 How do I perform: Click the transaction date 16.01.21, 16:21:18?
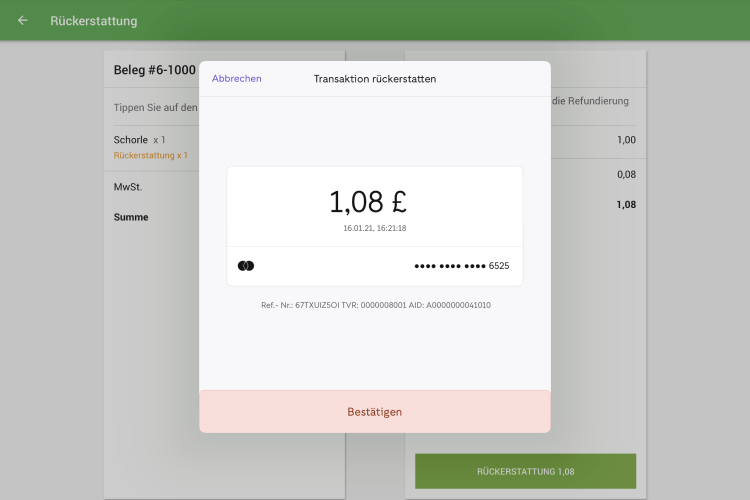375,228
